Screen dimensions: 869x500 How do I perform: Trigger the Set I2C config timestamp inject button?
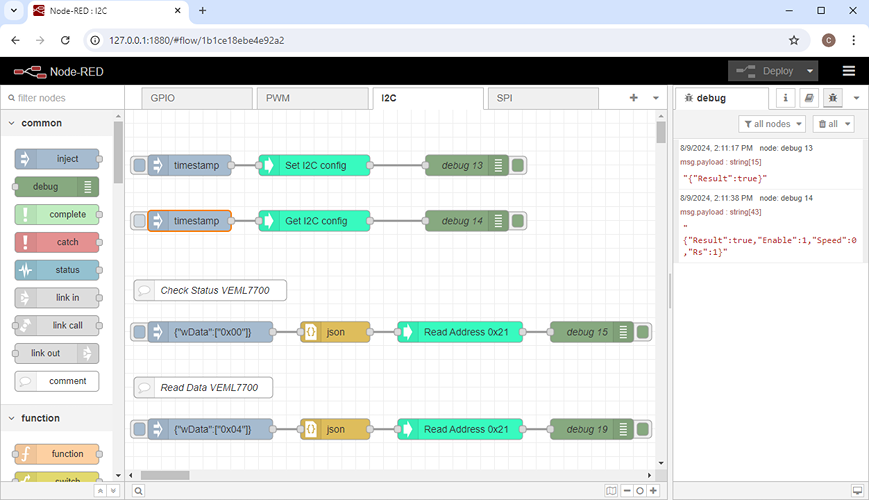(x=140, y=165)
